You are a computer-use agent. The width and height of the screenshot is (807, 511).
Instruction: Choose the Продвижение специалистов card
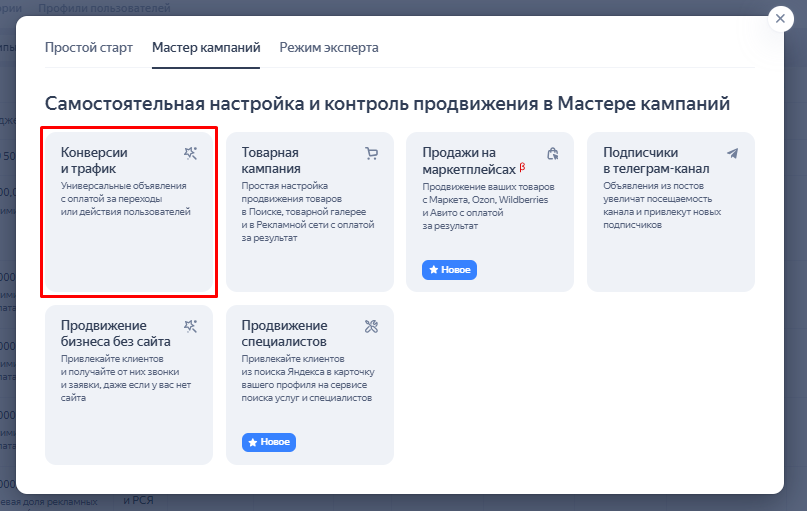310,385
